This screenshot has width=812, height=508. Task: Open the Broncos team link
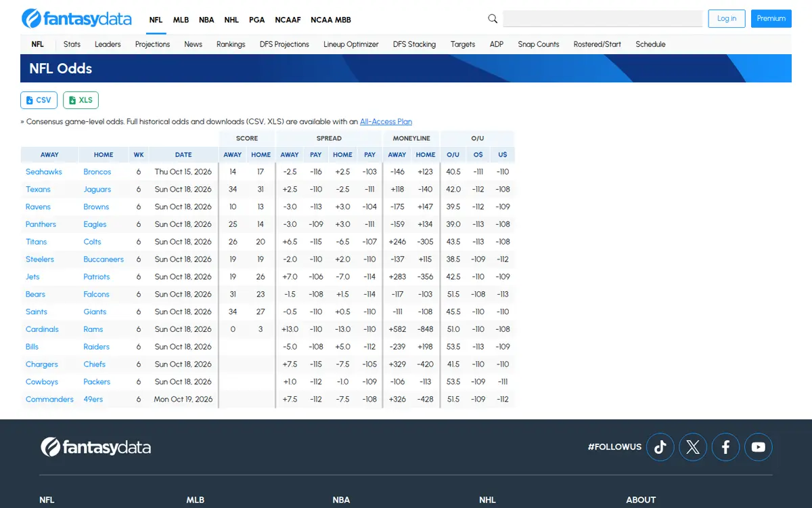[x=97, y=172]
